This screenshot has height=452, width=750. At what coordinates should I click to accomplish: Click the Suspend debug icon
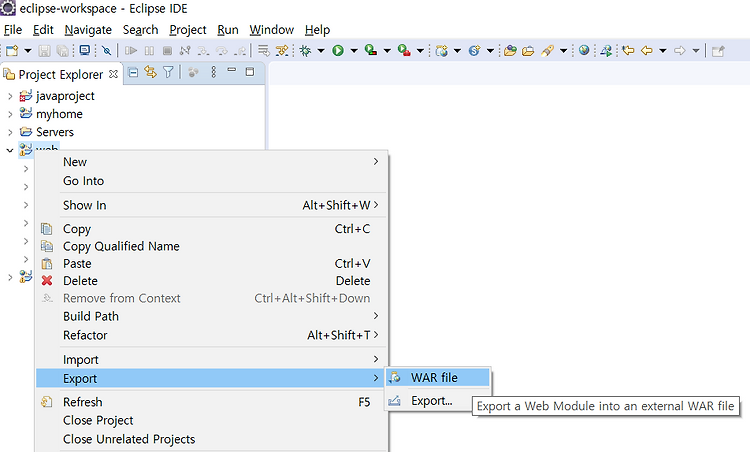click(149, 50)
